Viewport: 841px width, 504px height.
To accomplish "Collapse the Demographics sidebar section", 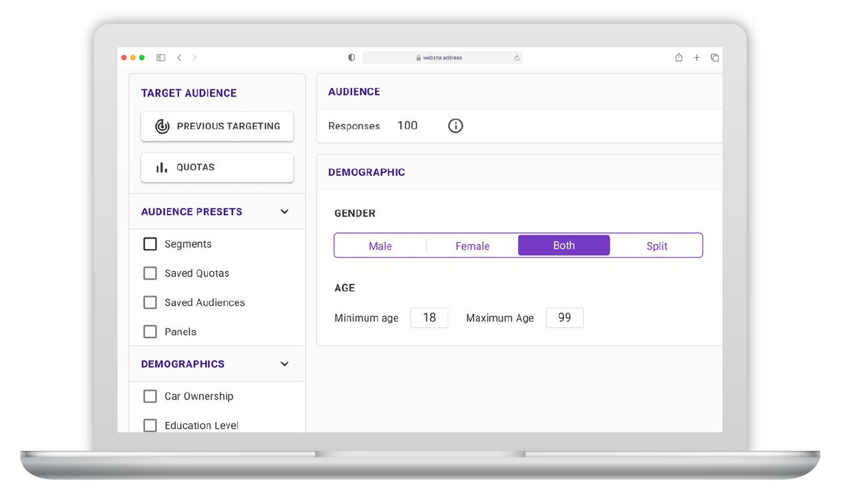I will click(x=284, y=364).
